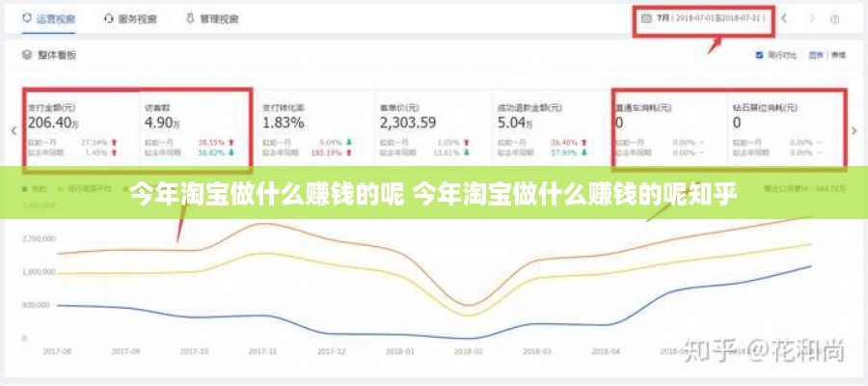Switch to the 运营视窗 tab
Image resolution: width=868 pixels, height=386 pixels.
49,19
